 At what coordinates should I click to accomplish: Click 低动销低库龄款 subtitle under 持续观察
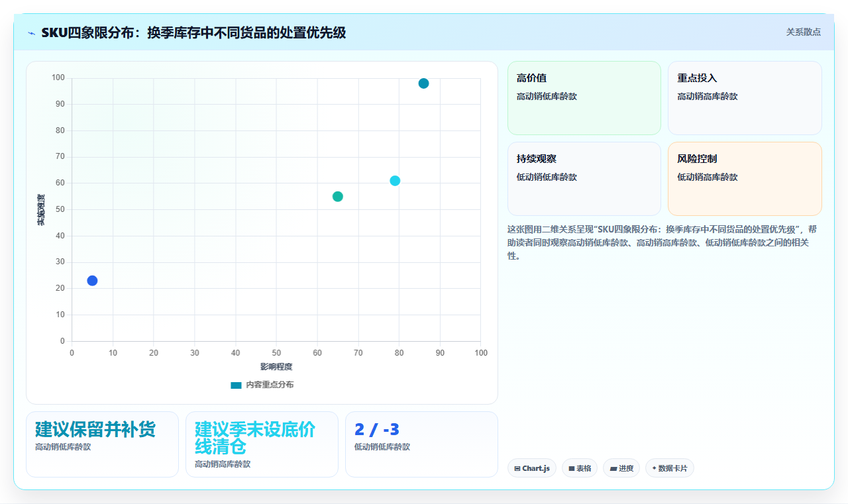click(547, 177)
